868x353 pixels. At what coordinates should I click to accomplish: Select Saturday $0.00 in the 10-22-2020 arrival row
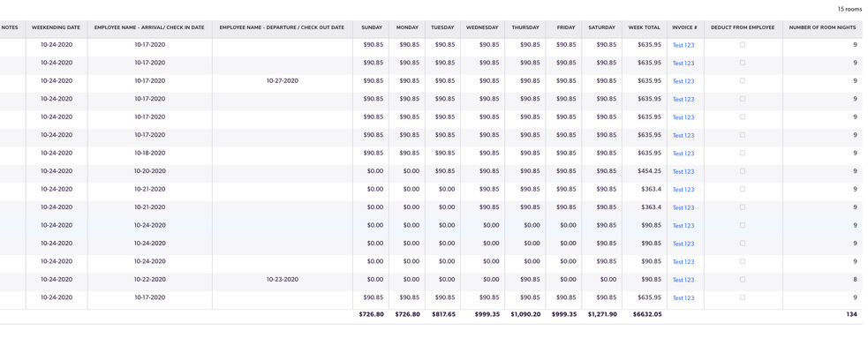(x=608, y=280)
